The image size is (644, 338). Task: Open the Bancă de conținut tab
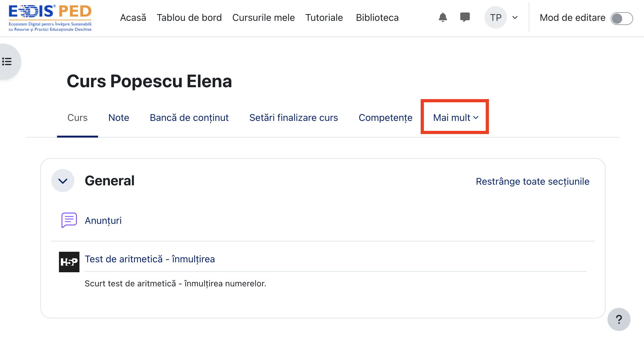[x=189, y=118]
